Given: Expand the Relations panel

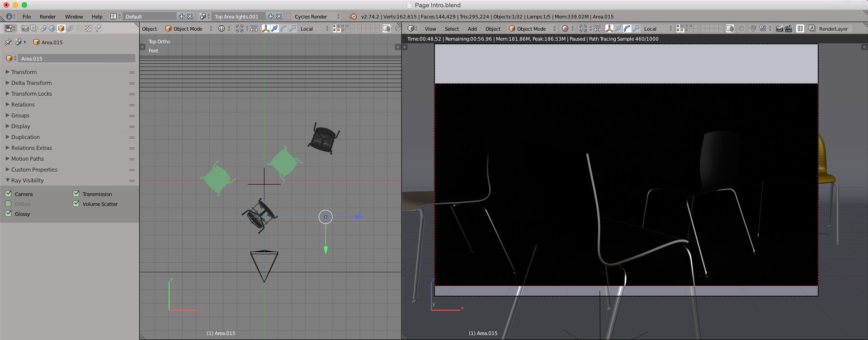Looking at the screenshot, I should pos(23,104).
